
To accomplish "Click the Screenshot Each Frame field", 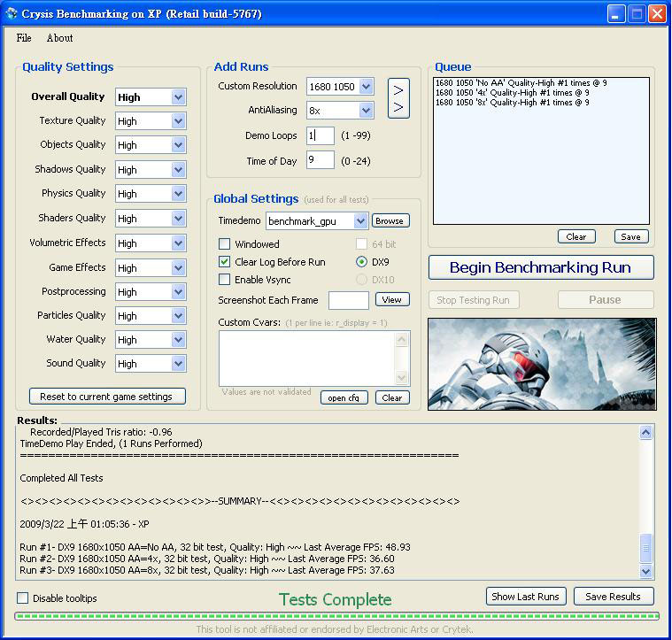I will click(x=349, y=300).
